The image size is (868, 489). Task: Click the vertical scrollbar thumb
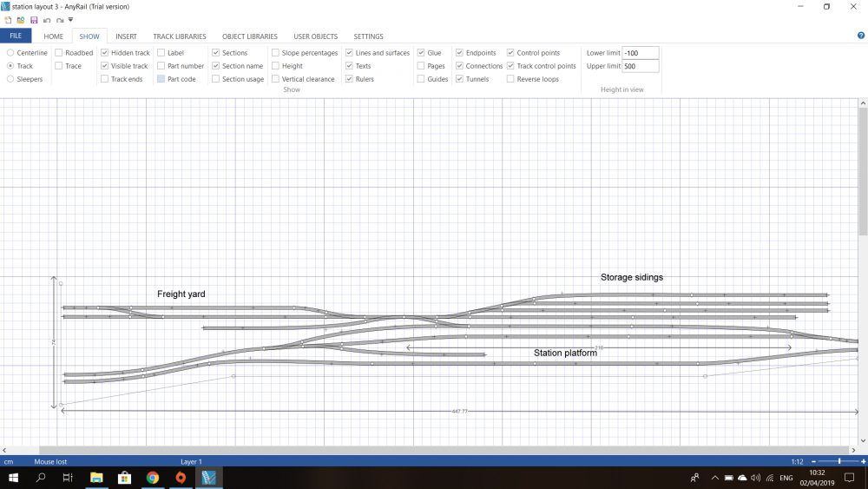[x=863, y=171]
